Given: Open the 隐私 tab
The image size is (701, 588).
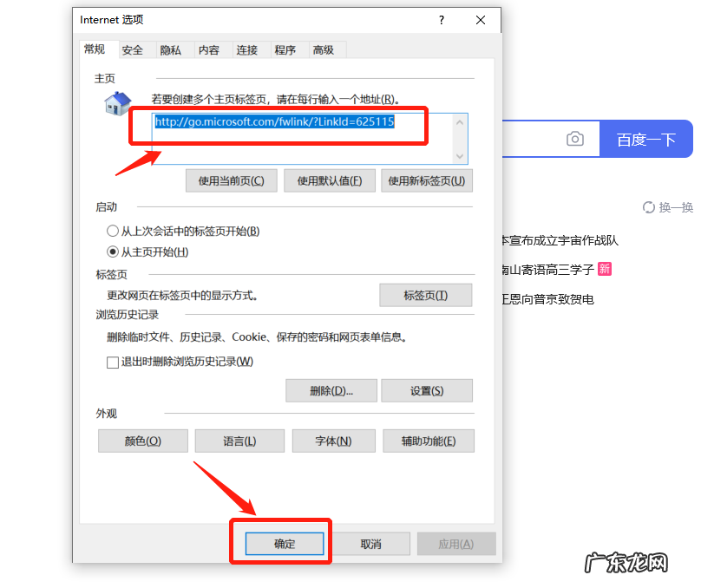Looking at the screenshot, I should coord(172,49).
